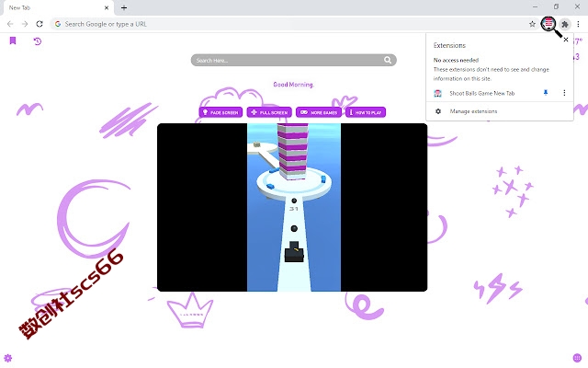The width and height of the screenshot is (588, 368).
Task: Open more actions for Shoot Balls extension
Action: 564,93
